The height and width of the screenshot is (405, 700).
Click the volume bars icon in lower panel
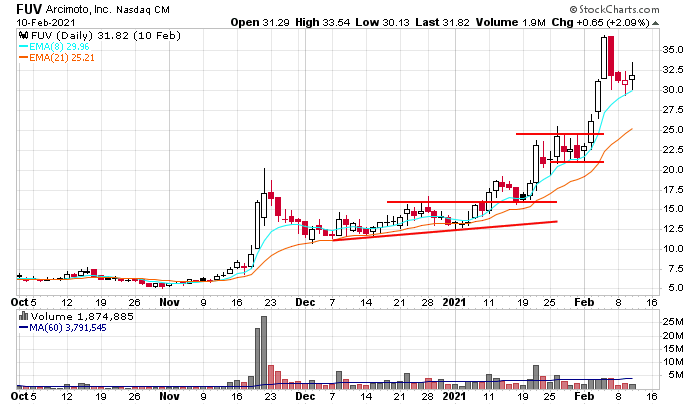coord(23,317)
